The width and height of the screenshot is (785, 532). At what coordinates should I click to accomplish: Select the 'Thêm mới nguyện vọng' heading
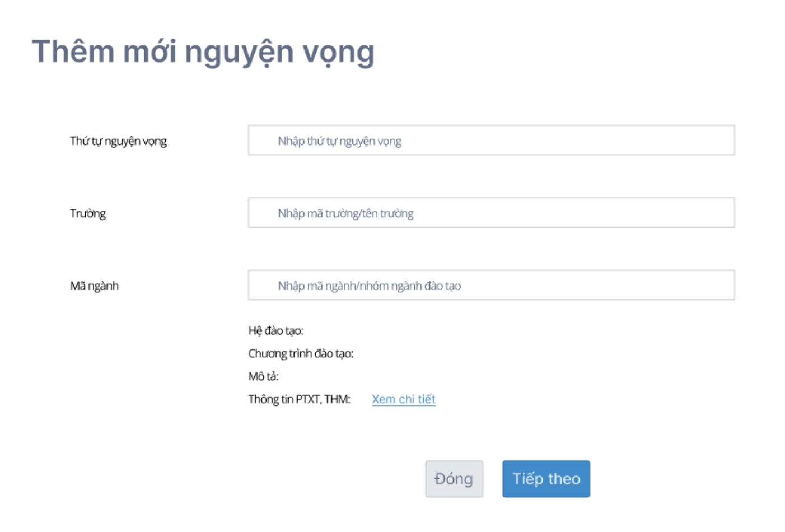pos(203,52)
